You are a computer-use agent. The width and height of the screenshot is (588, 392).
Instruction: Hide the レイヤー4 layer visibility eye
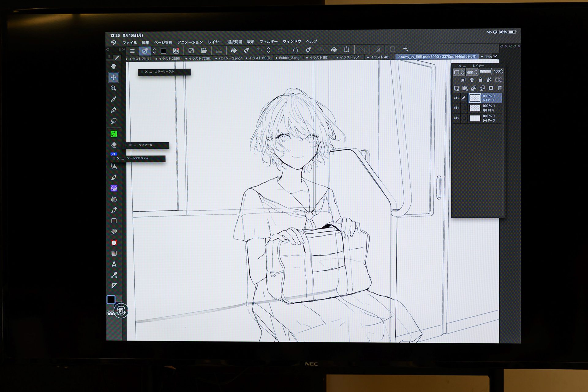tap(456, 98)
